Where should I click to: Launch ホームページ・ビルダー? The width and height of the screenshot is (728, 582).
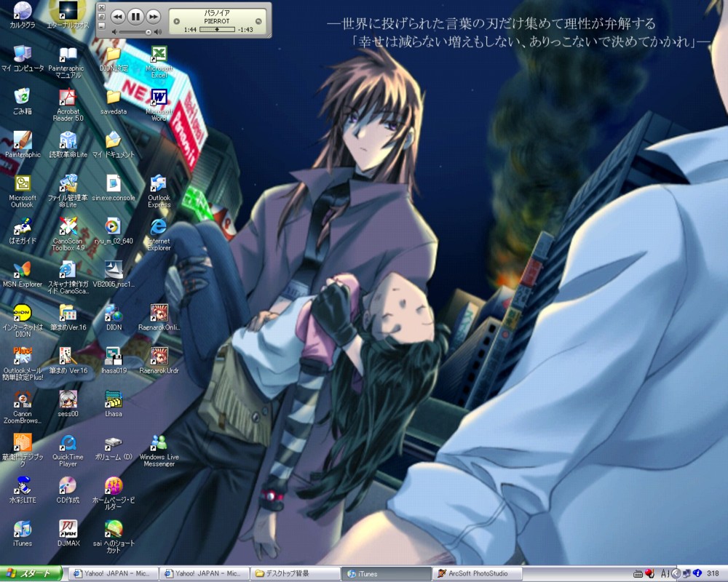click(114, 494)
